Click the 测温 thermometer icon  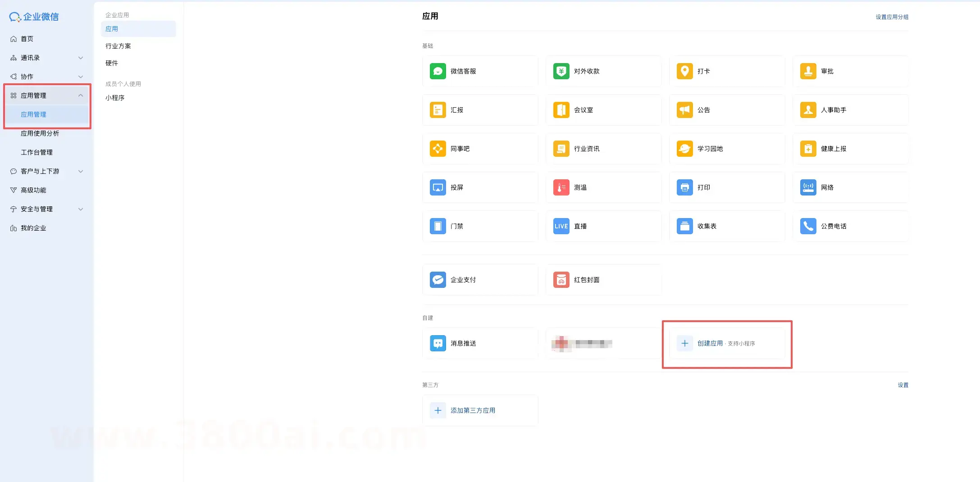(x=561, y=187)
